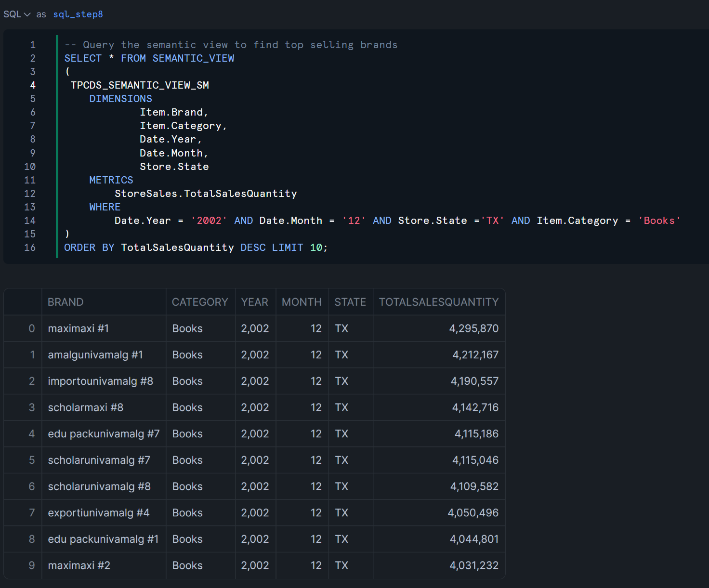Click the YEAR column header
The height and width of the screenshot is (588, 709).
tap(255, 302)
